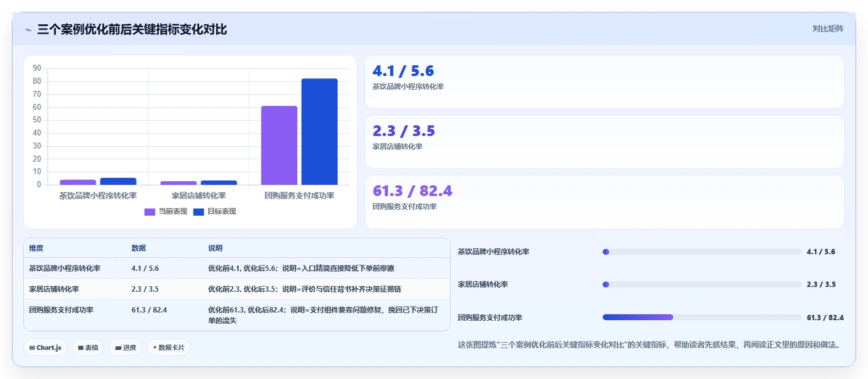Click the 4.1 / 5.6 data card value

click(403, 71)
